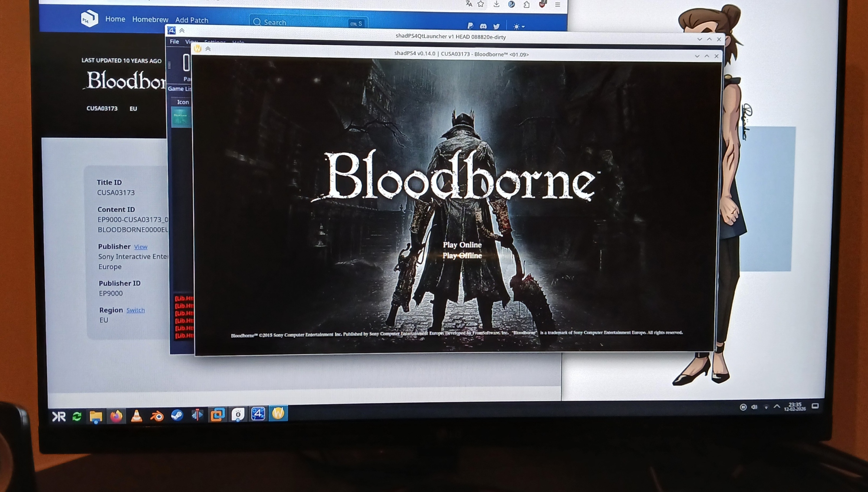Open the Twitter link icon
This screenshot has width=868, height=492.
click(496, 26)
